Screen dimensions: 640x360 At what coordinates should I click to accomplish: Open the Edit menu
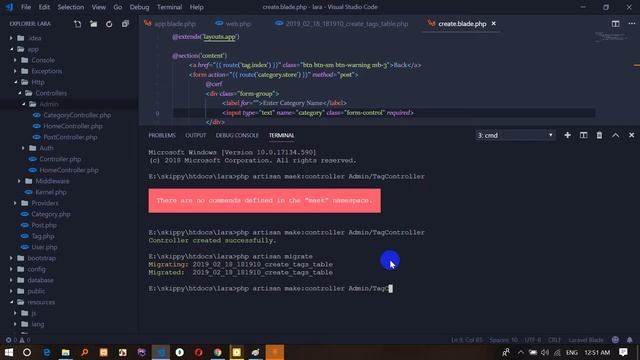(x=44, y=7)
